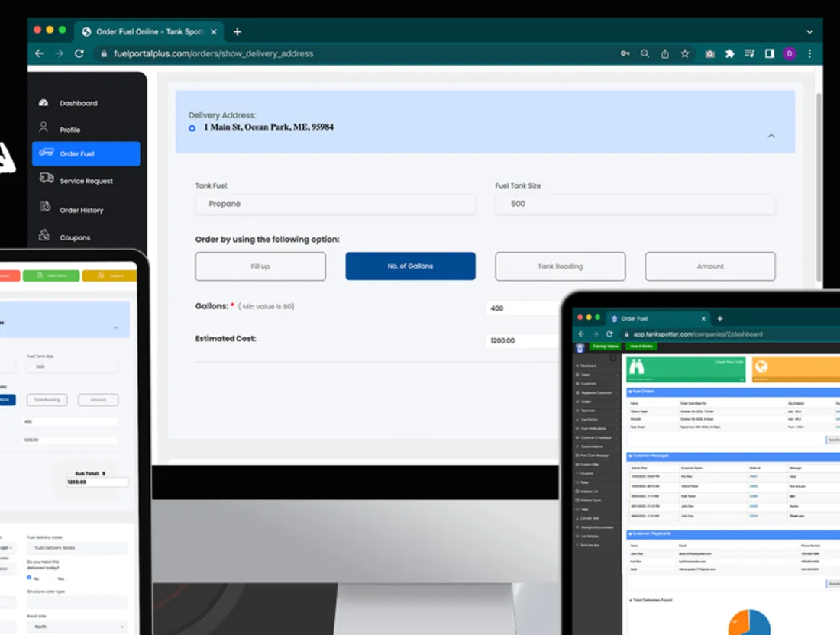Open Service Request from the sidebar
This screenshot has height=635, width=840.
click(x=76, y=180)
